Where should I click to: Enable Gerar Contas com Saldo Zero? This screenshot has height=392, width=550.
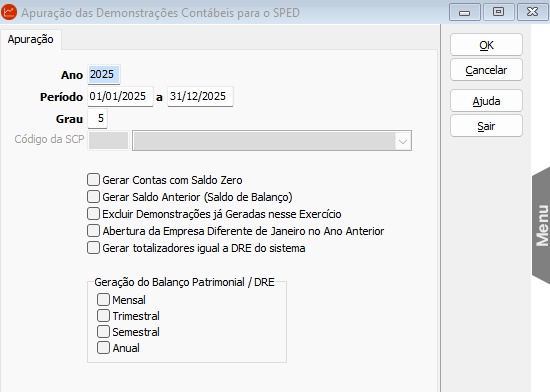click(93, 180)
